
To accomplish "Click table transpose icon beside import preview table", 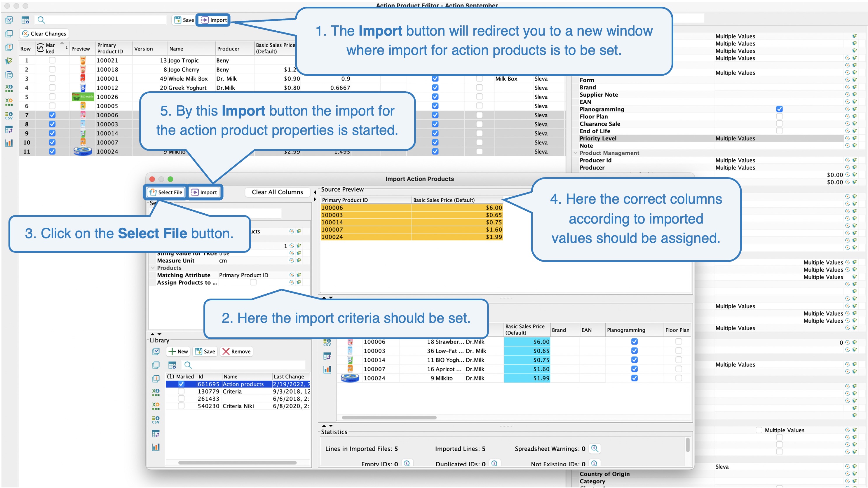I will coord(327,356).
